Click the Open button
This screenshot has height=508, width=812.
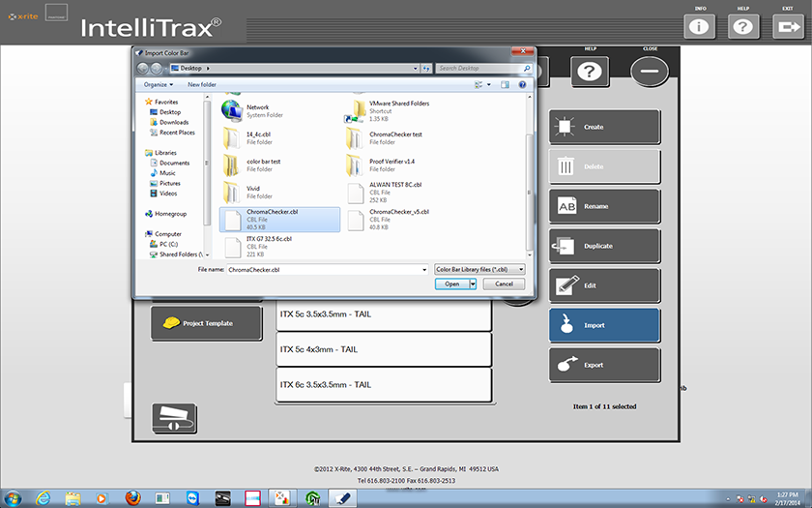[x=451, y=284]
